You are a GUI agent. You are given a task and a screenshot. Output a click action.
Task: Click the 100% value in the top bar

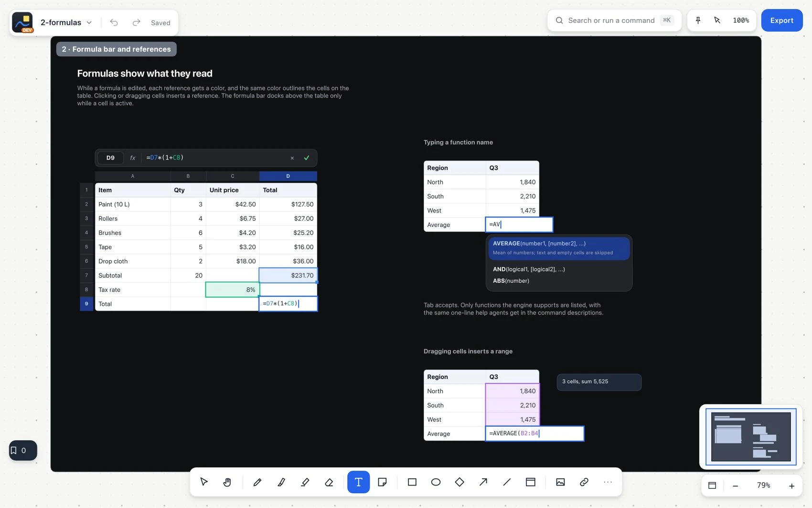(x=741, y=21)
